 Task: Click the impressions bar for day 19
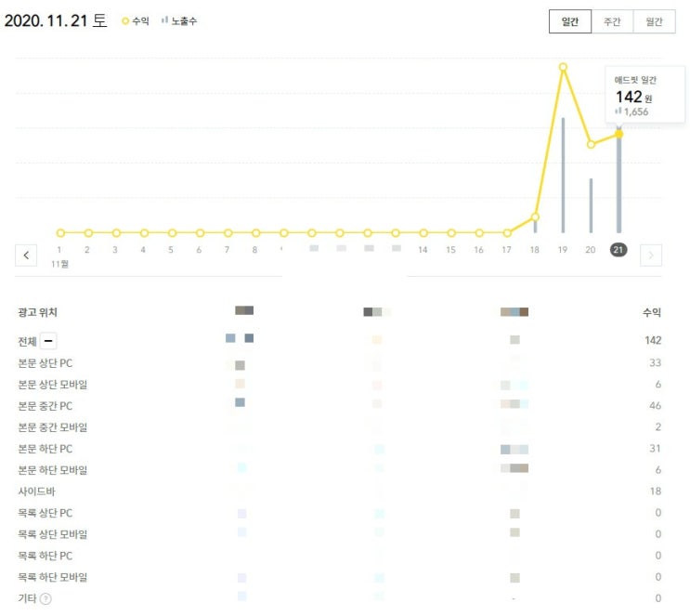click(563, 176)
